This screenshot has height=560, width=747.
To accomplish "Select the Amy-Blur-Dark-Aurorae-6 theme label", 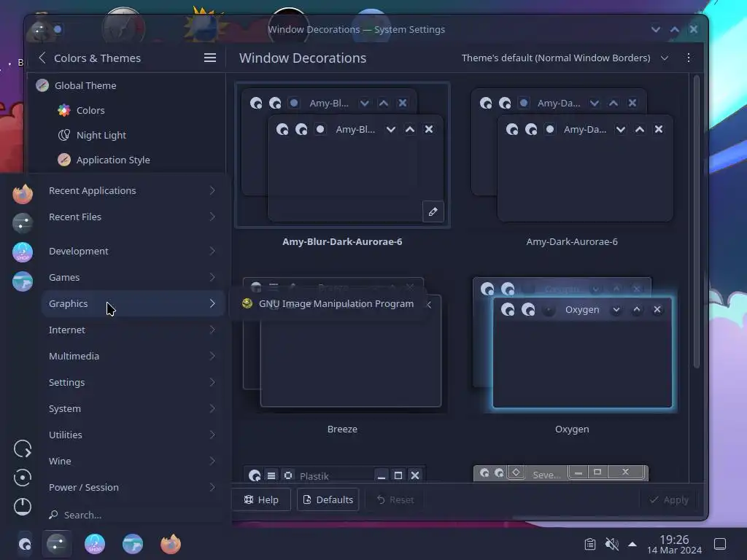I will click(x=342, y=242).
